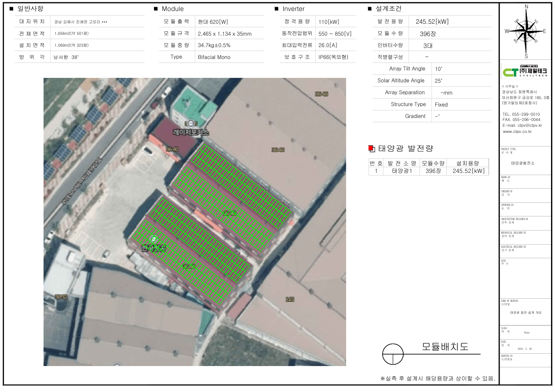
Task: Click the green map pin on lower building
Action: (x=153, y=239)
